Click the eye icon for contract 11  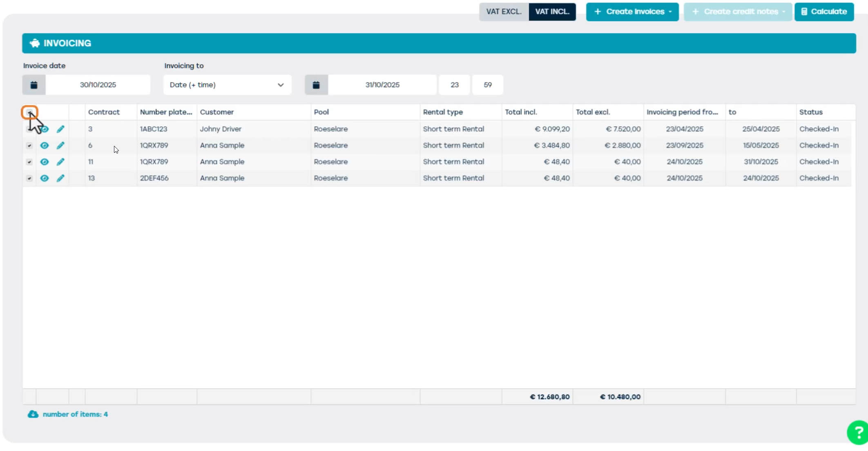pos(45,162)
